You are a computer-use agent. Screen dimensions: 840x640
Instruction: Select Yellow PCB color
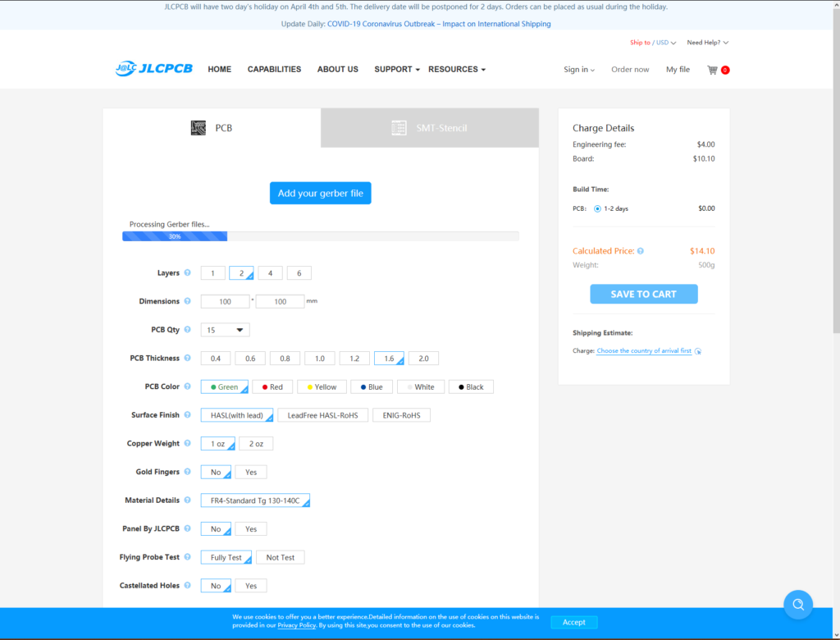coord(322,386)
